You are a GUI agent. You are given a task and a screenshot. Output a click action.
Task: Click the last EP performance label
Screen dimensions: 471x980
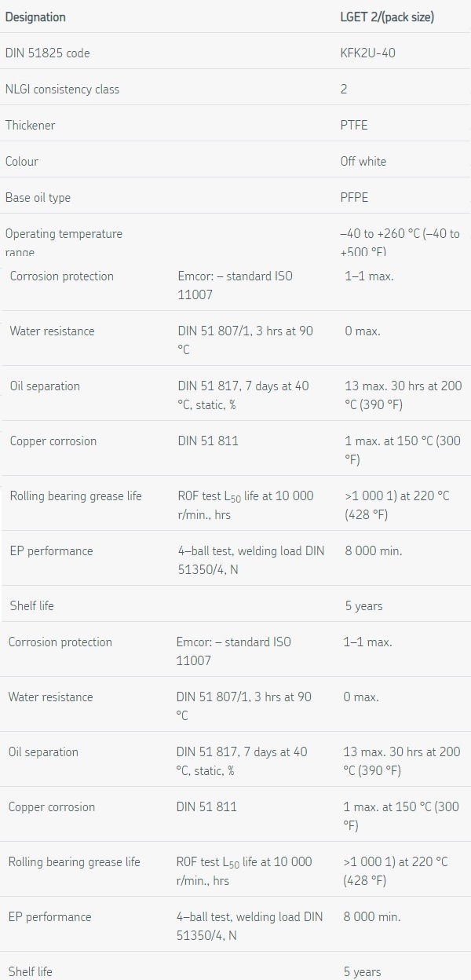point(49,916)
